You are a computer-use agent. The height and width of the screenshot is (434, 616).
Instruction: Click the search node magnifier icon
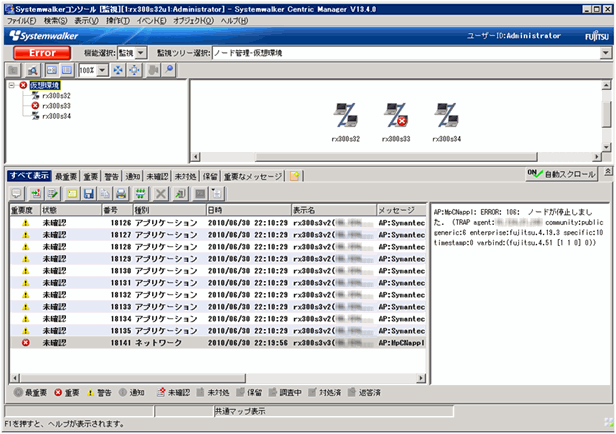pyautogui.click(x=32, y=70)
